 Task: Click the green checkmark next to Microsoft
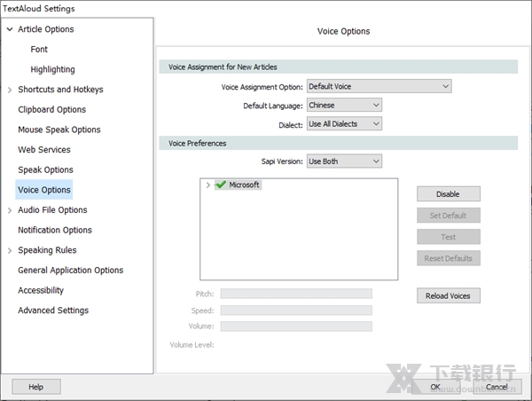[220, 185]
